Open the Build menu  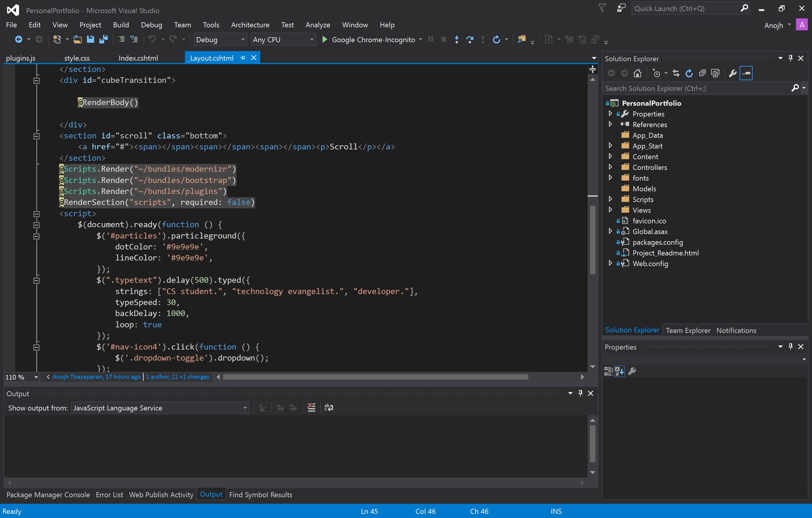pos(121,25)
